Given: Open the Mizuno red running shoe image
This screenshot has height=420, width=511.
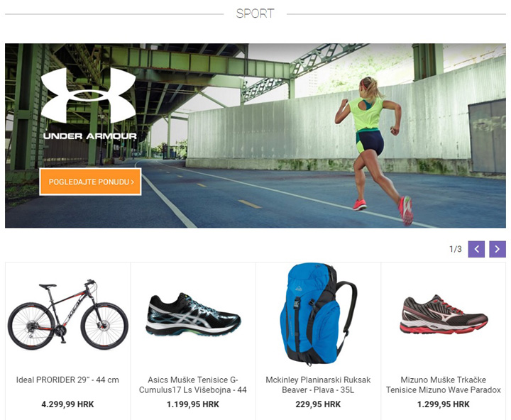Looking at the screenshot, I should point(444,315).
